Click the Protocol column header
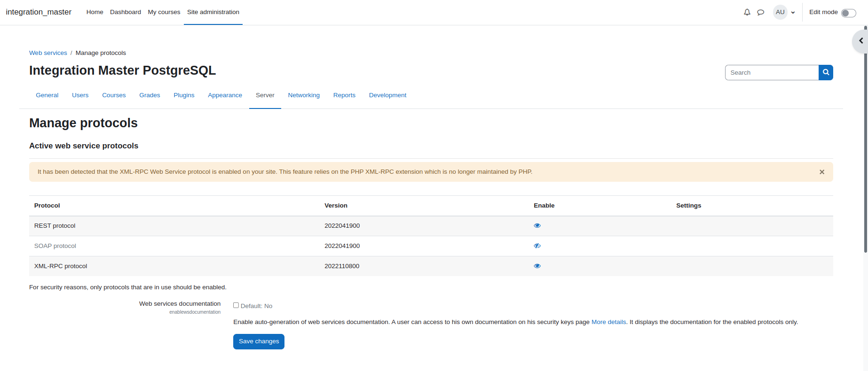The width and height of the screenshot is (868, 371). point(47,206)
